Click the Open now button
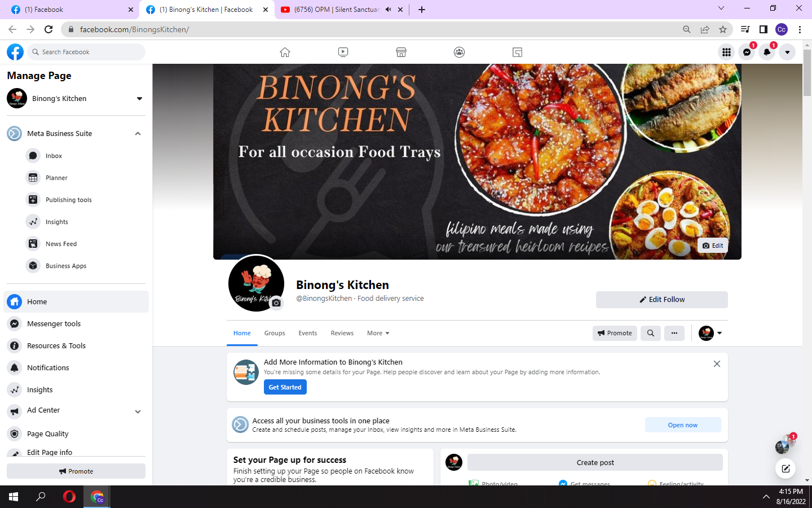This screenshot has height=508, width=812. 683,425
